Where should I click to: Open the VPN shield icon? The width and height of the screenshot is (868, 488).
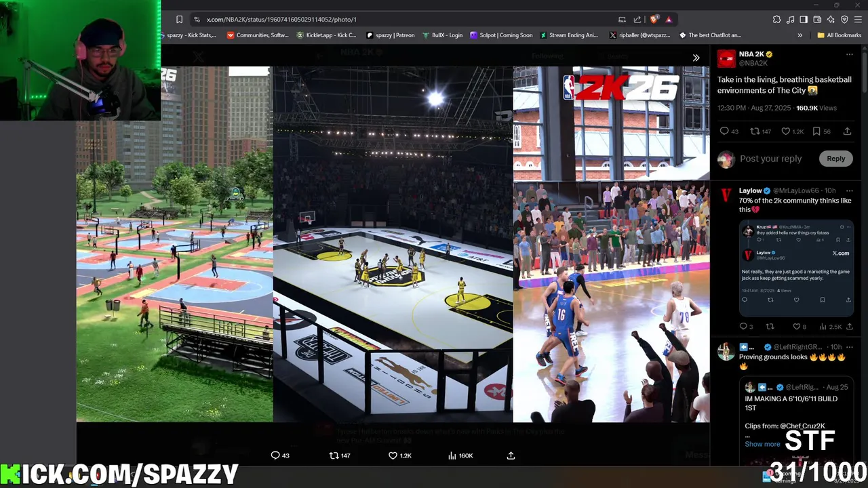[x=844, y=19]
